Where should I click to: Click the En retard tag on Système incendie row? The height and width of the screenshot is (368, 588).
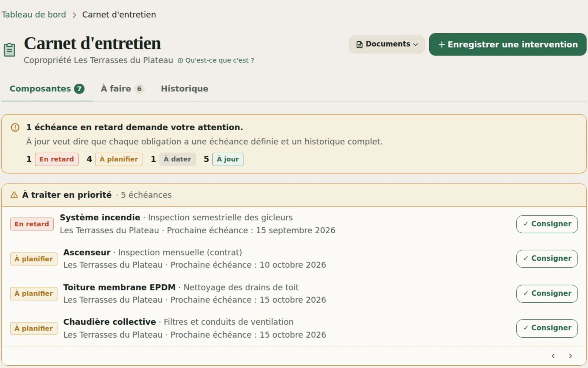click(x=32, y=224)
